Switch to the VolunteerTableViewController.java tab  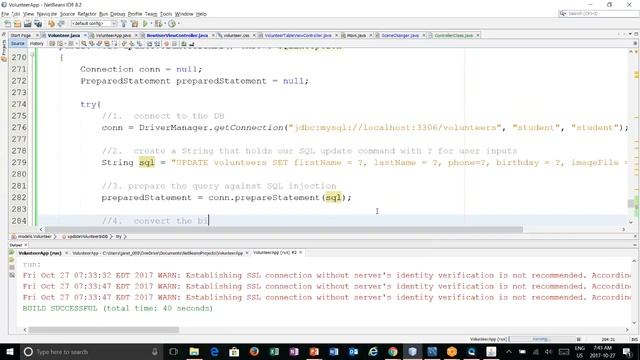tap(298, 36)
